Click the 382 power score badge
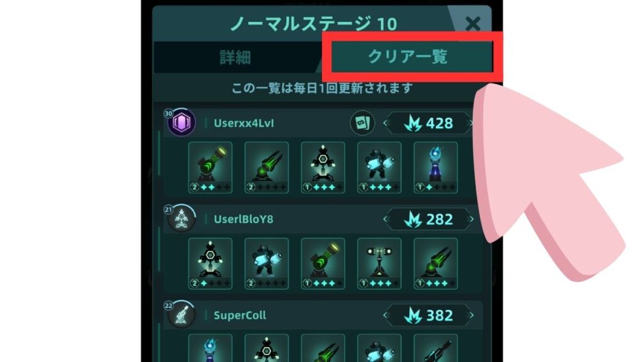Image resolution: width=644 pixels, height=362 pixels. coord(428,315)
